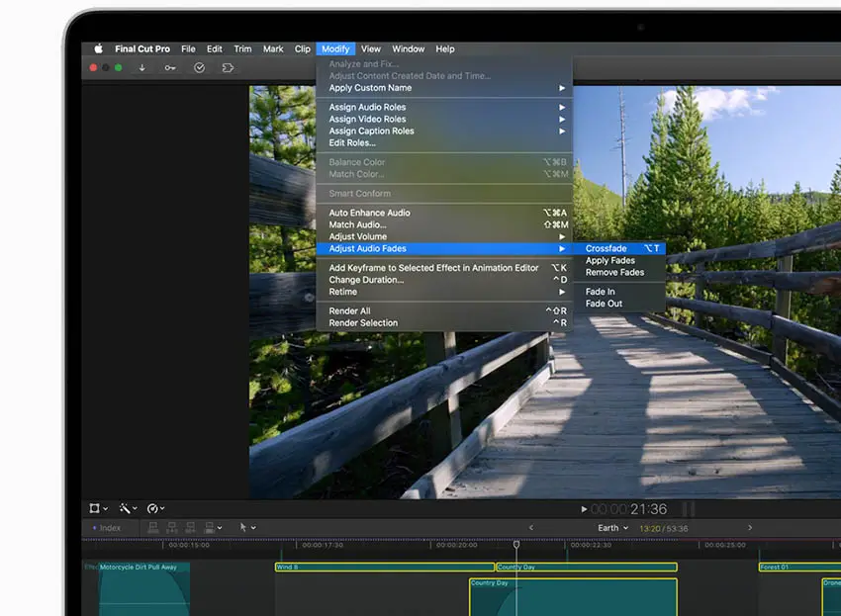Open the Window menu
This screenshot has width=841, height=616.
click(x=409, y=48)
